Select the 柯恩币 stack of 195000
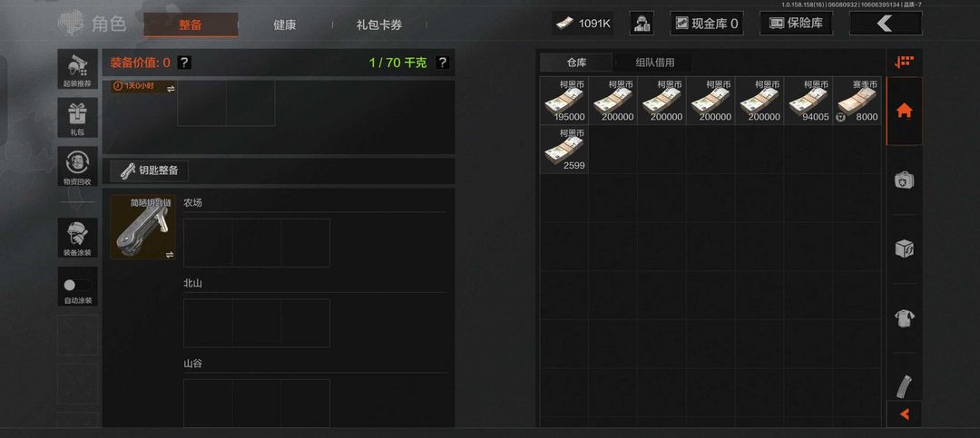Image resolution: width=980 pixels, height=438 pixels. (564, 101)
